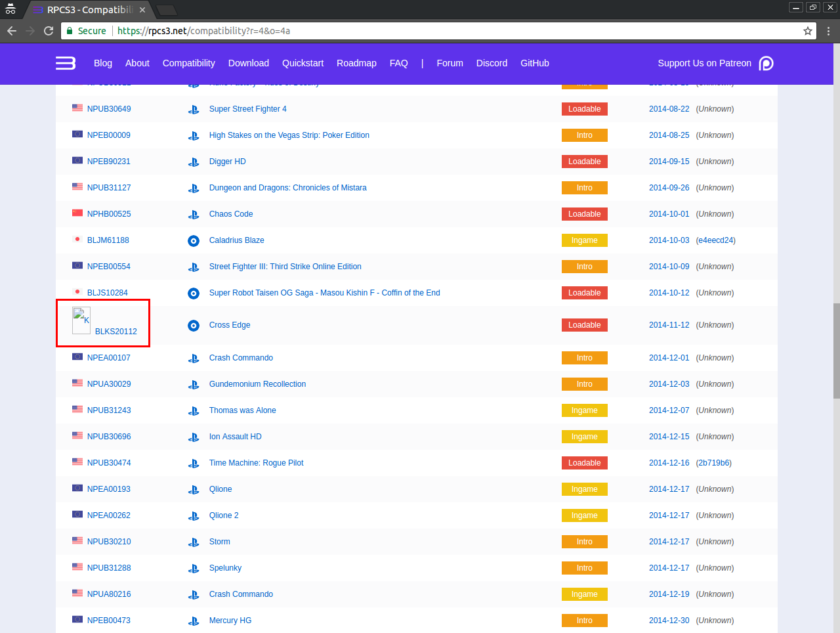This screenshot has height=633, width=840.
Task: Click the bookmark star in the address bar
Action: coord(808,31)
